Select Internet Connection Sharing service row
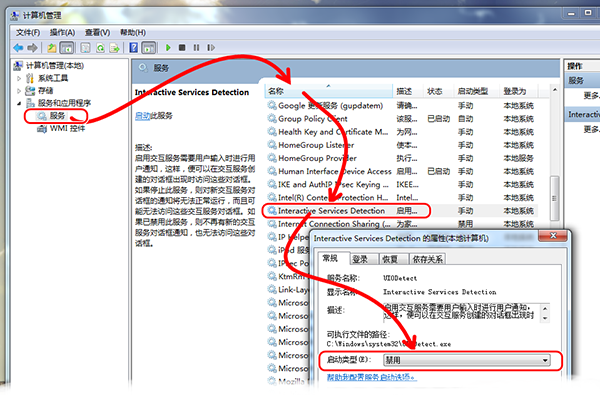 coord(402,224)
